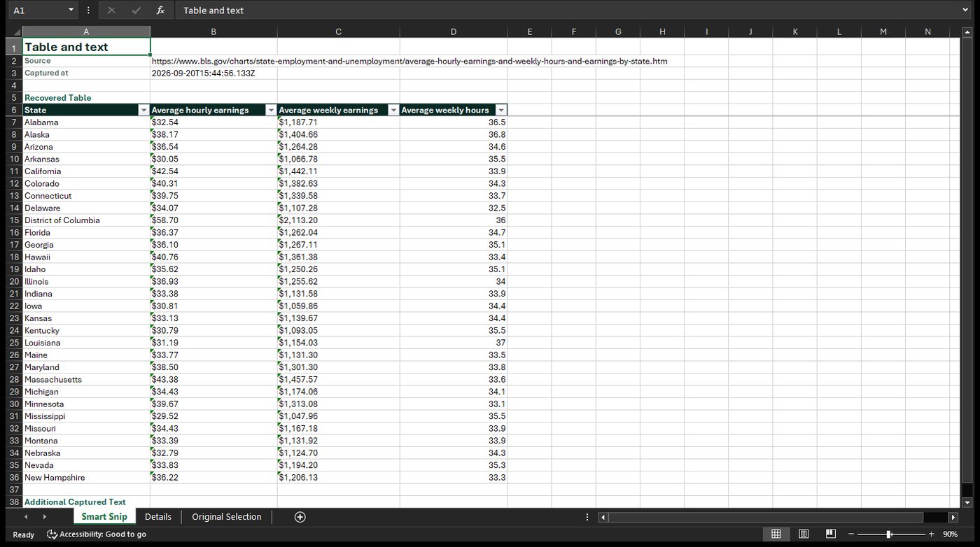Select the California cell
Image resolution: width=980 pixels, height=547 pixels.
tap(86, 171)
